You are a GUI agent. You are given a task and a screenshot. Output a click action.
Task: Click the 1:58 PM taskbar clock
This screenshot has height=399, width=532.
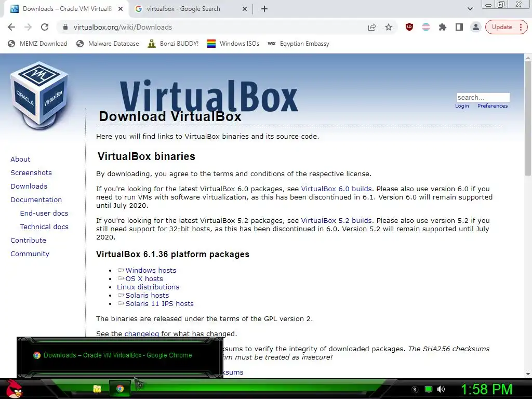point(486,390)
